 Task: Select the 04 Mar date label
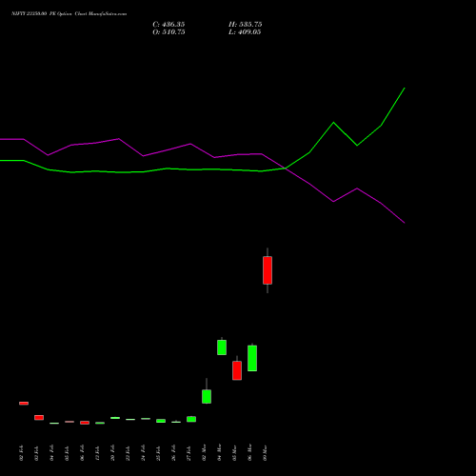pyautogui.click(x=219, y=452)
